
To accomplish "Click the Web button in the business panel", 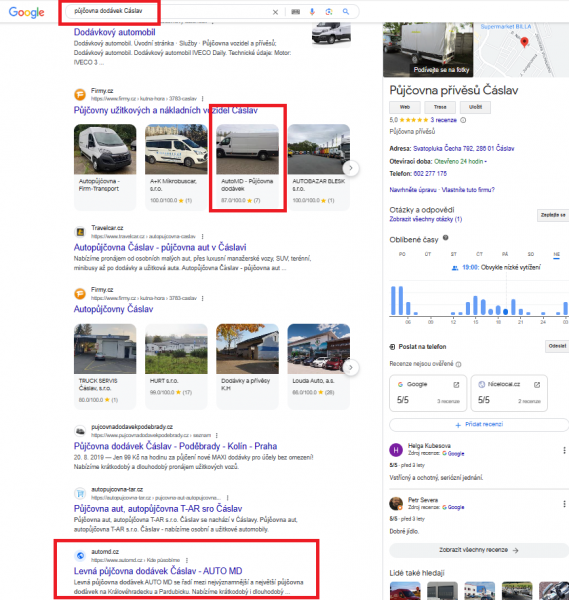I will coord(405,107).
